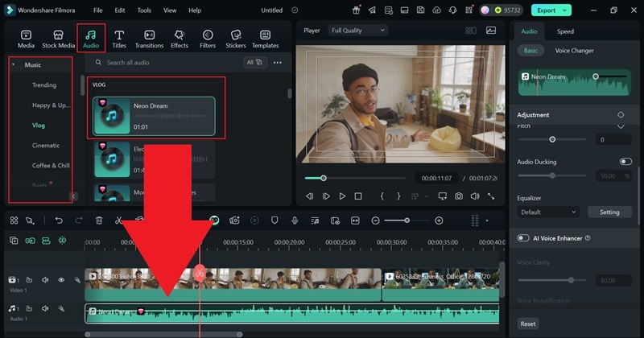Hide the Video 1 track with eye icon
644x338 pixels.
(61, 280)
